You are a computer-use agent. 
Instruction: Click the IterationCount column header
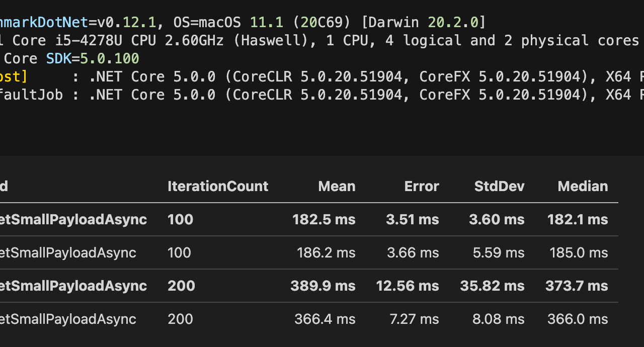[218, 187]
